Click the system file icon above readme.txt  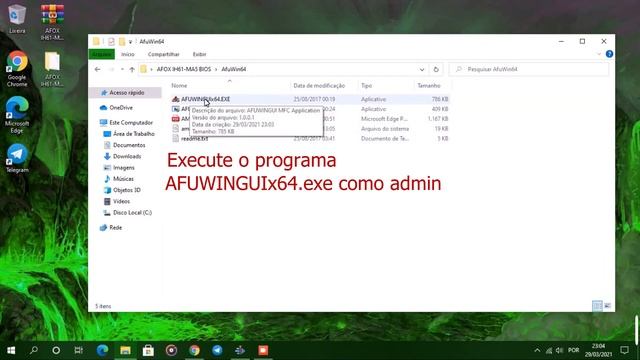[176, 129]
